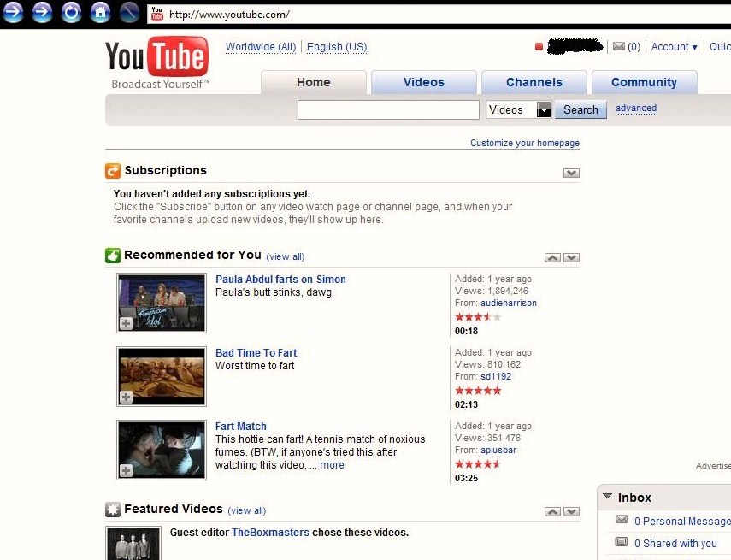Collapse the Inbox panel triangle
The image size is (731, 560).
[607, 496]
